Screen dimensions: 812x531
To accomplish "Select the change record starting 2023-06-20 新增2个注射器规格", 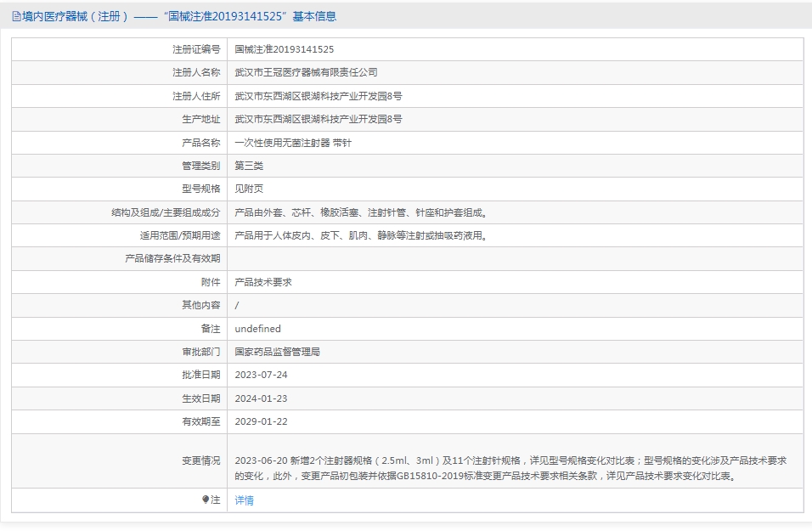I will (x=510, y=468).
